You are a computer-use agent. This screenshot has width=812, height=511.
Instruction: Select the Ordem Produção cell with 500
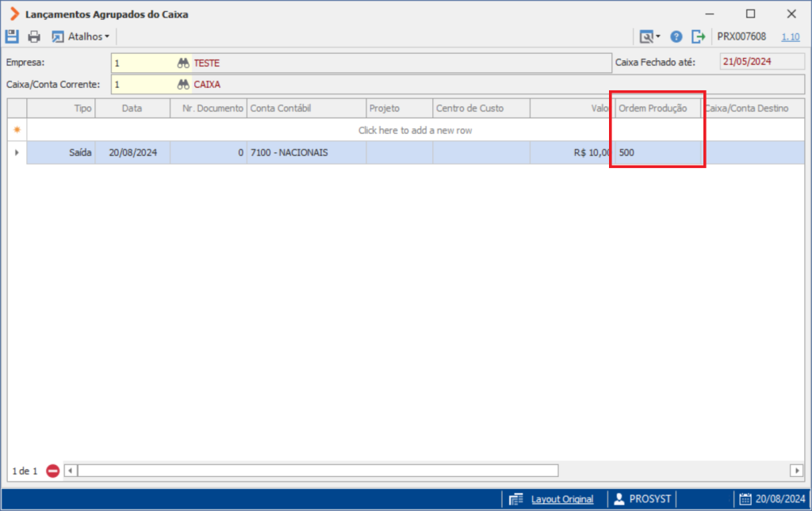(657, 153)
